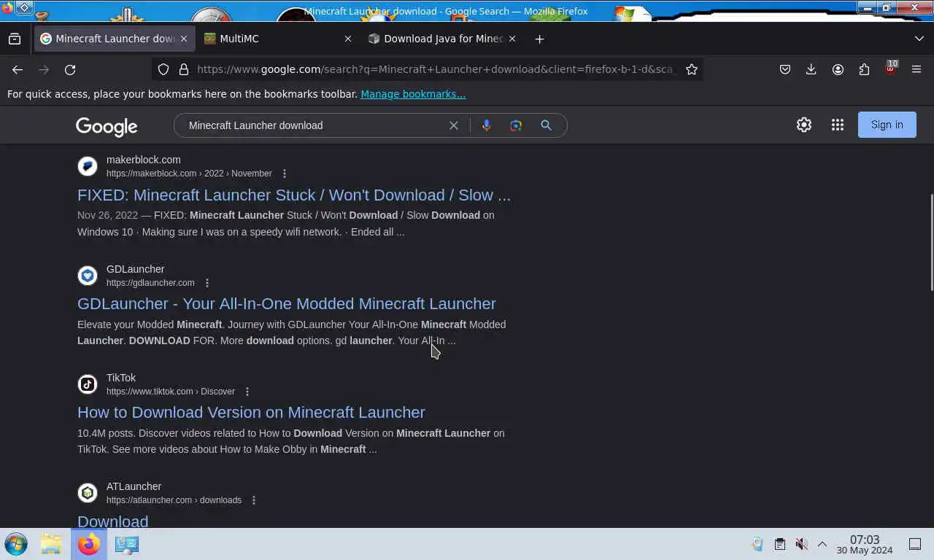Open more options for ATLauncher result

pyautogui.click(x=254, y=500)
